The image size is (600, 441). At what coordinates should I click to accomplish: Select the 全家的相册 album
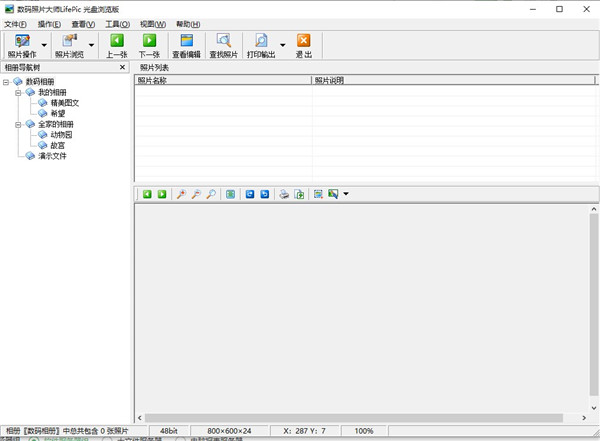(55, 124)
